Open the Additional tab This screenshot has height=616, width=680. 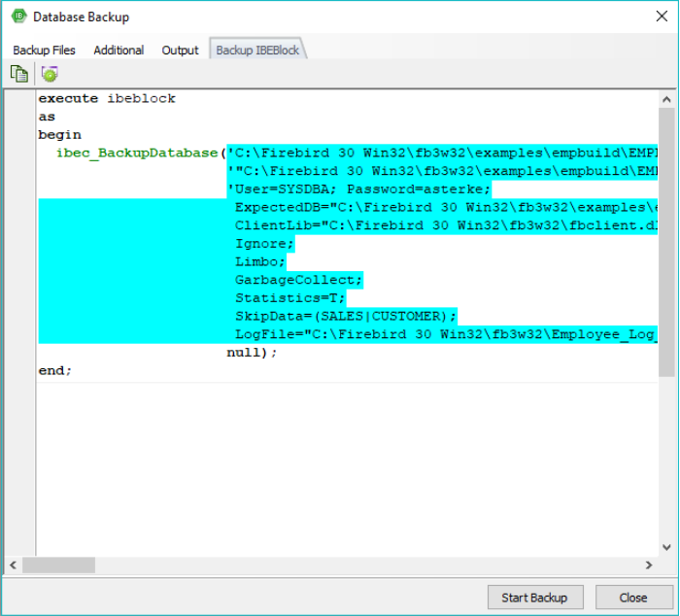coord(119,50)
